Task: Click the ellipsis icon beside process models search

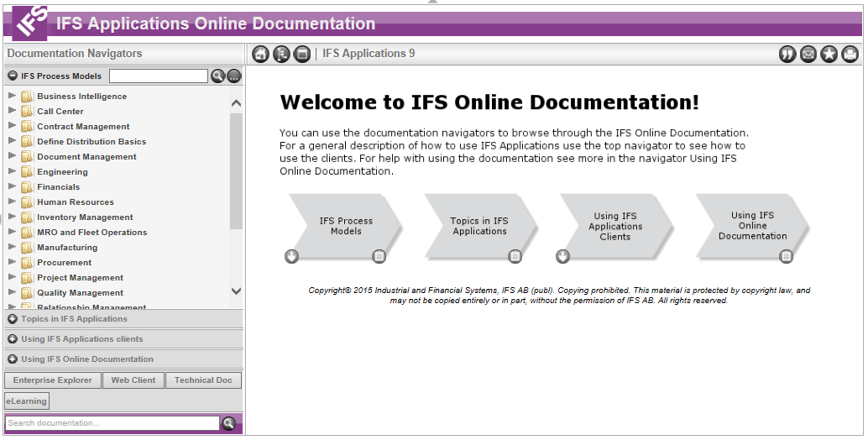Action: [234, 76]
